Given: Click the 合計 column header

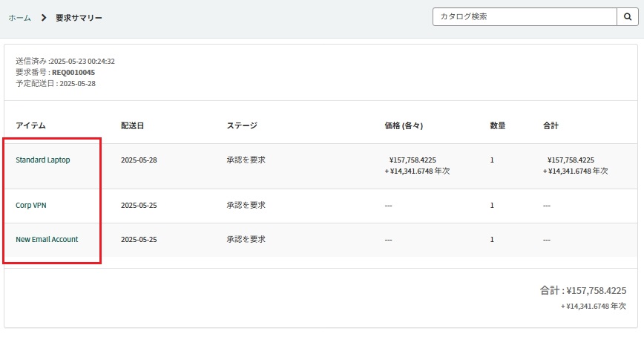Looking at the screenshot, I should (x=551, y=125).
